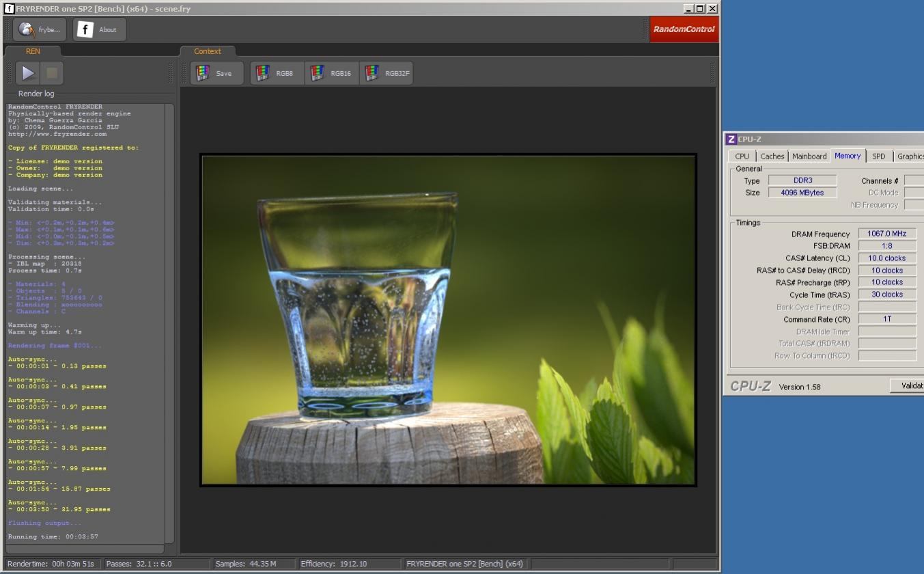Switch to the Context tab
The width and height of the screenshot is (924, 574).
[x=208, y=51]
